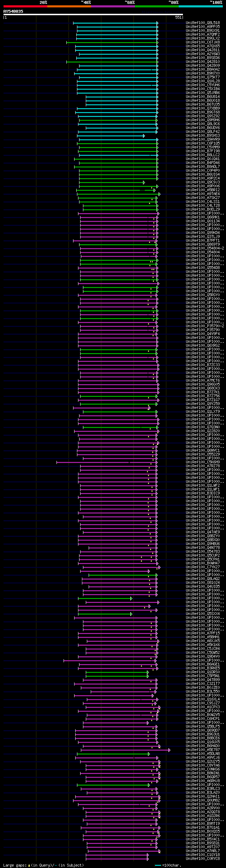Screen dimensions: 226x868
Task: Select hit label UniRef100_Q75KT7
Action: tap(203, 77)
